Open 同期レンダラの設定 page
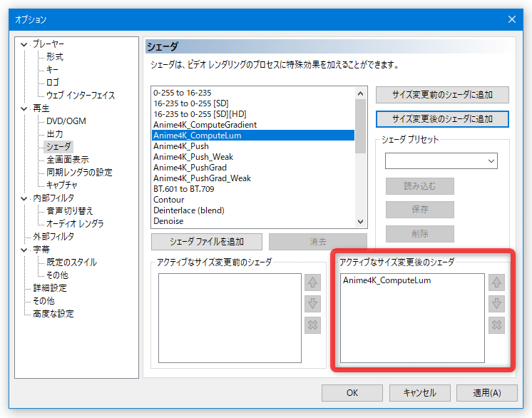This screenshot has height=418, width=532. [79, 173]
